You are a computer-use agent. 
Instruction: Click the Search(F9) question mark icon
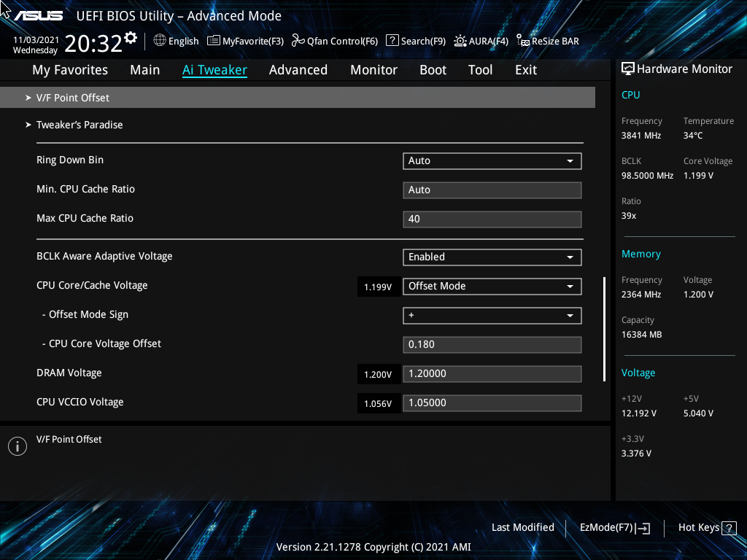[392, 40]
